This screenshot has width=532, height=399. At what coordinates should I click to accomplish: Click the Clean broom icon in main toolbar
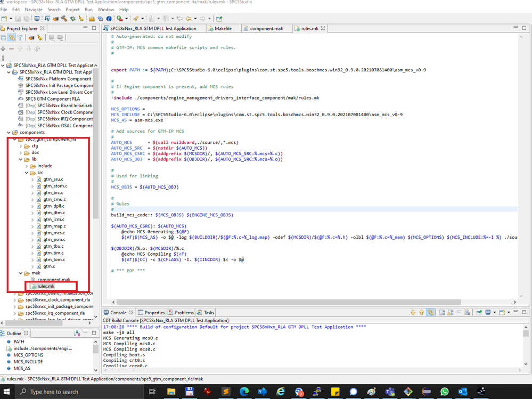(81, 19)
